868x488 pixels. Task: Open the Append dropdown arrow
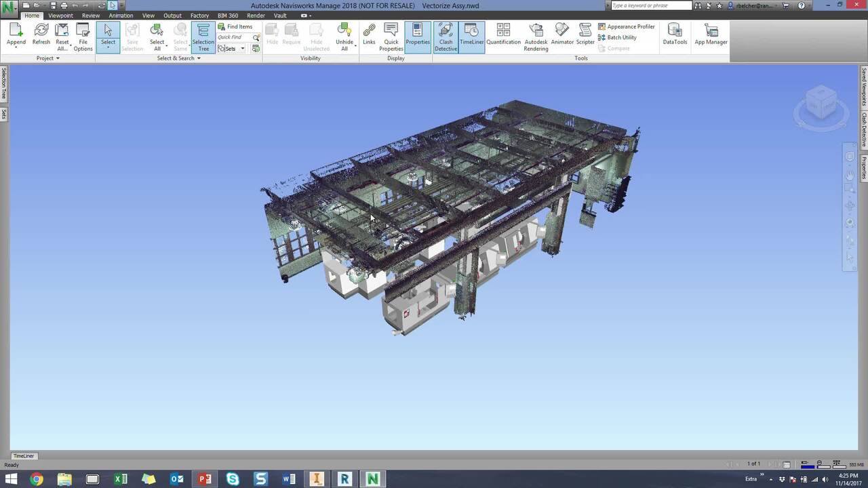pos(16,49)
